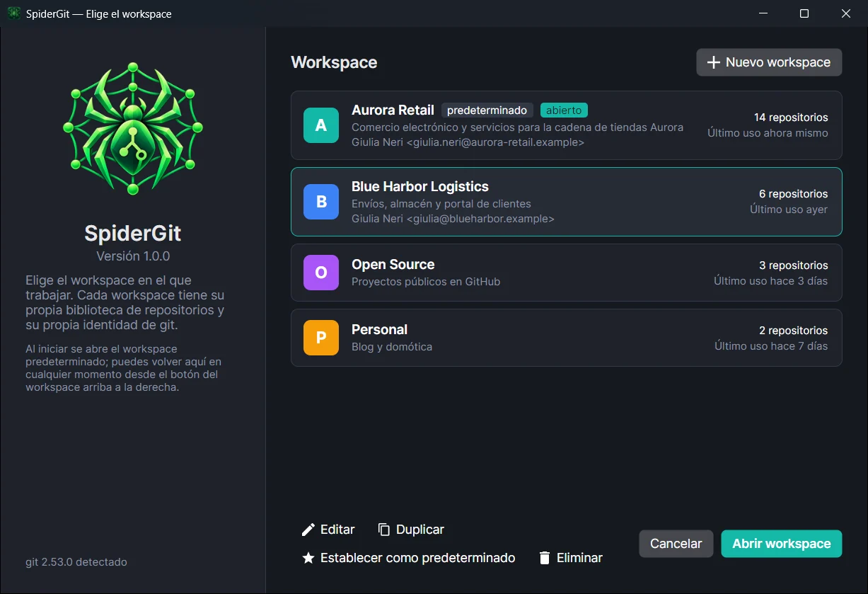Viewport: 868px width, 594px height.
Task: Click Eliminar to delete workspace
Action: 571,558
